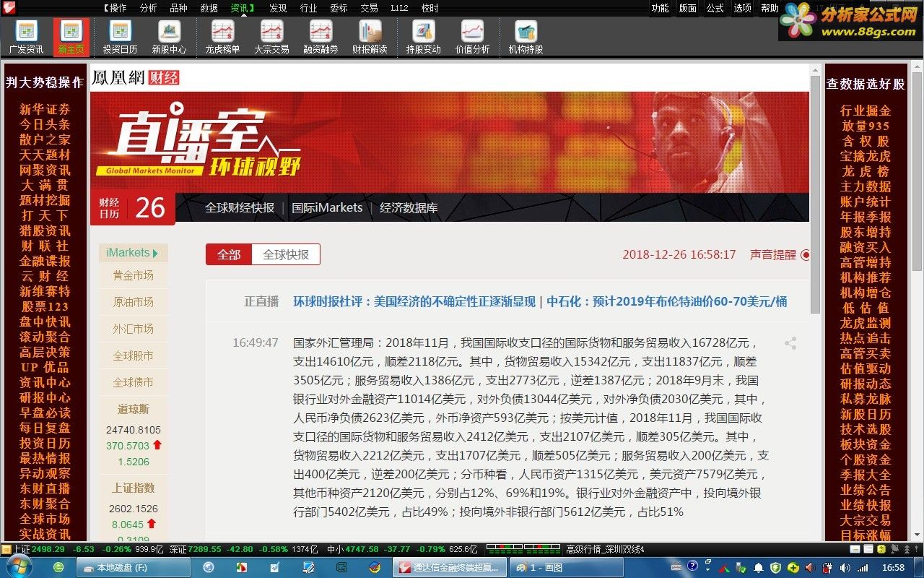Open 财联社 in left link list
This screenshot has width=924, height=578.
click(45, 246)
